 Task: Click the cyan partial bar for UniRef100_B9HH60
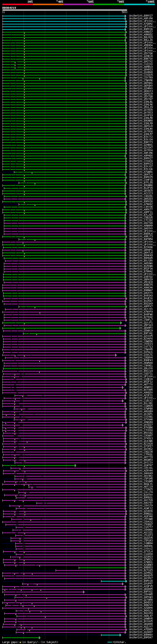[x=111, y=635]
